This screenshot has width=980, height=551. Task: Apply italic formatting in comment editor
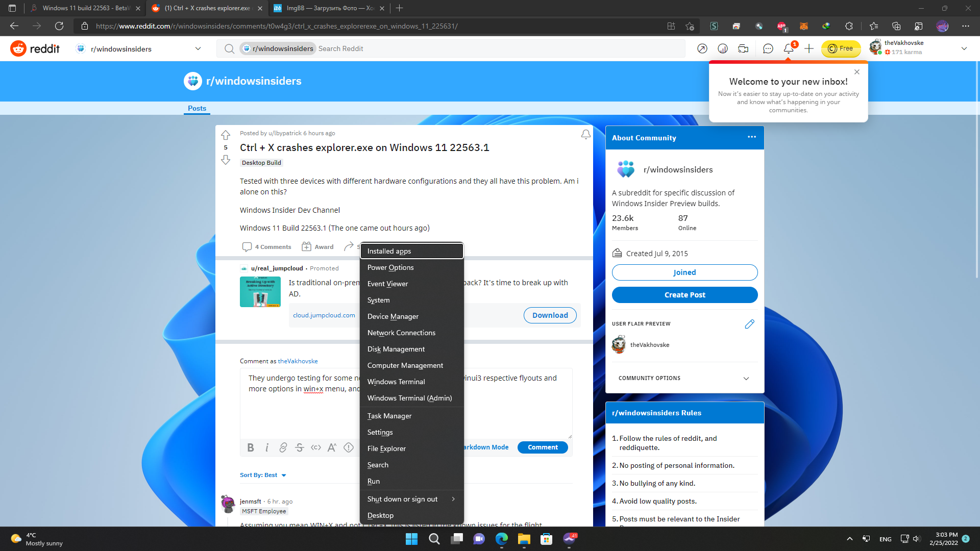(x=267, y=447)
